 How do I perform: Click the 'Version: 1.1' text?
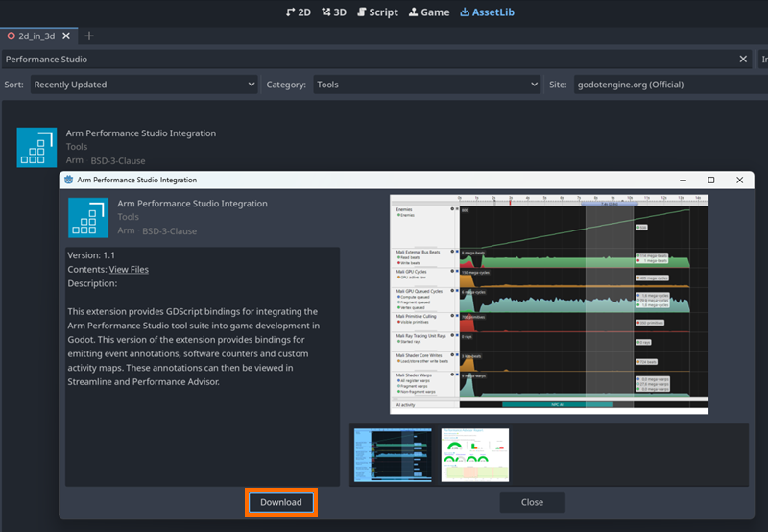(x=91, y=255)
